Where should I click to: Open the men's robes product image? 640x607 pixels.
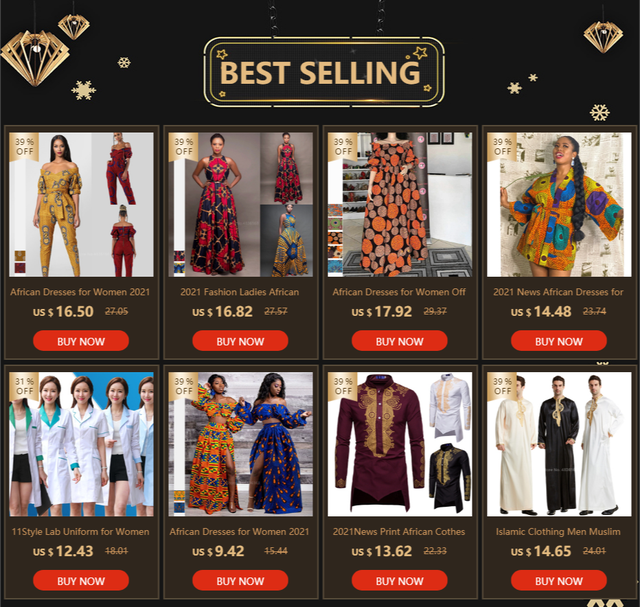tap(559, 444)
